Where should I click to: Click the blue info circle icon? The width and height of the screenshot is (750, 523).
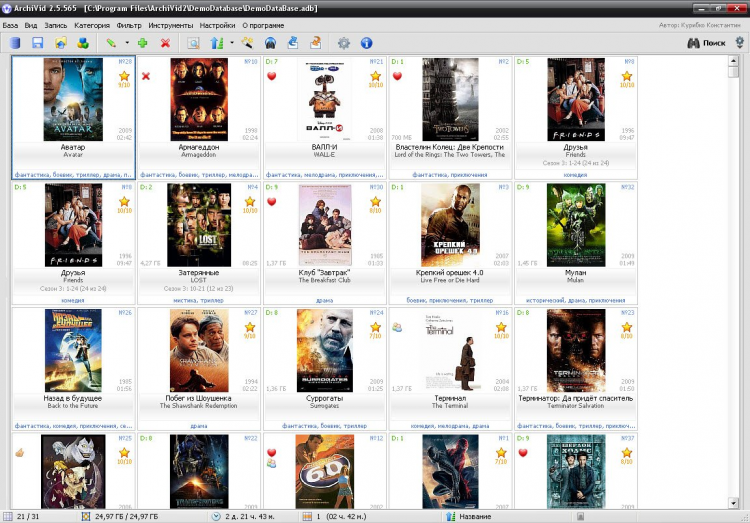coord(366,43)
